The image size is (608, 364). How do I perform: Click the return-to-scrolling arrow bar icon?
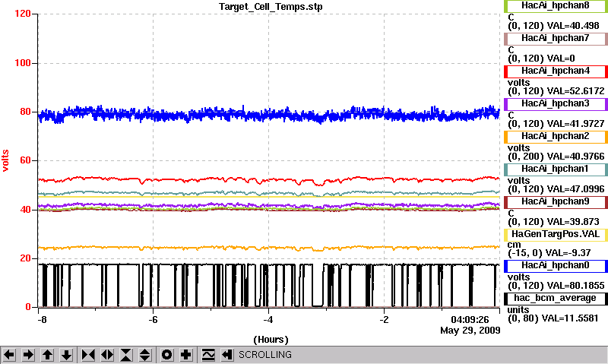[226, 355]
